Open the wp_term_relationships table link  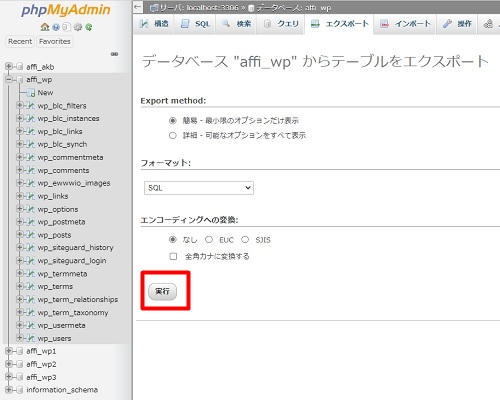point(78,299)
